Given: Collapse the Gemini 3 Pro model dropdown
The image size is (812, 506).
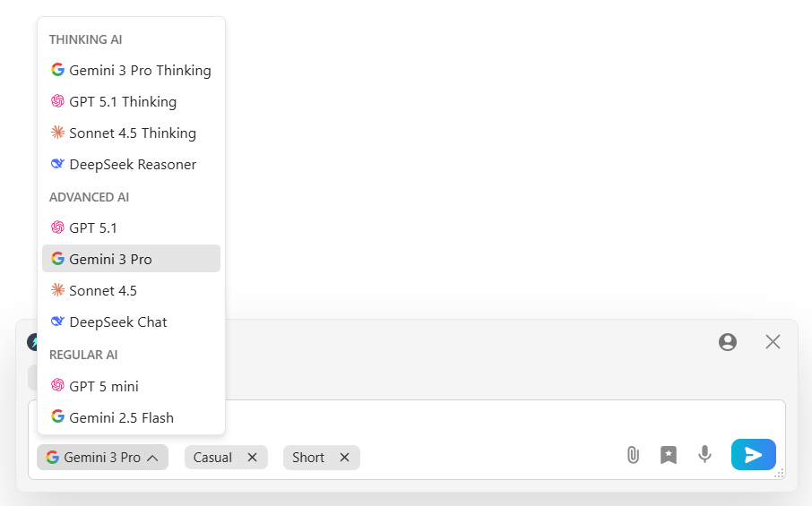Looking at the screenshot, I should pos(102,458).
